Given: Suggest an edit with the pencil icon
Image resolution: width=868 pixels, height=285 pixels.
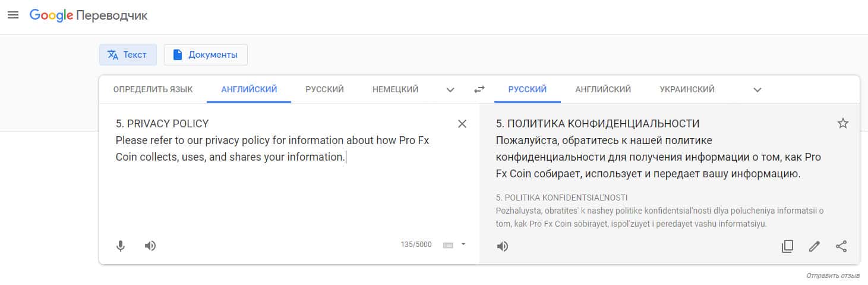Looking at the screenshot, I should 814,246.
